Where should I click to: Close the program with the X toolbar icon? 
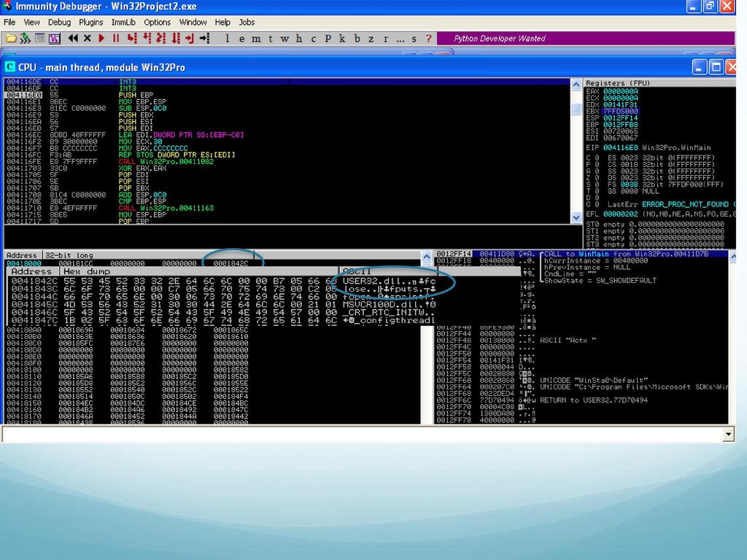pyautogui.click(x=88, y=38)
